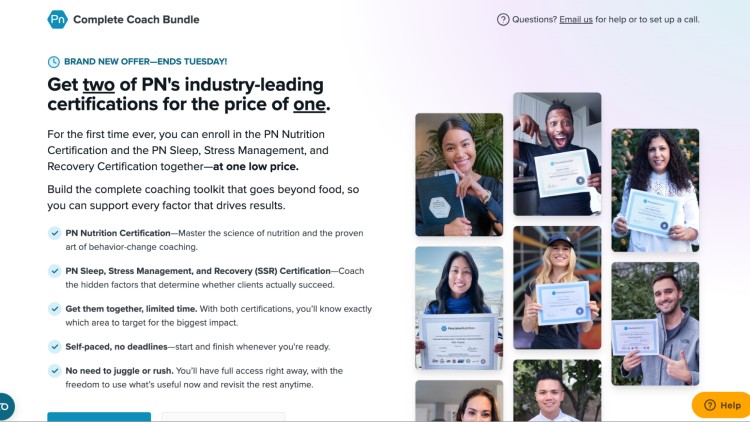The width and height of the screenshot is (750, 422).
Task: Open the orange Help widget
Action: pyautogui.click(x=721, y=405)
